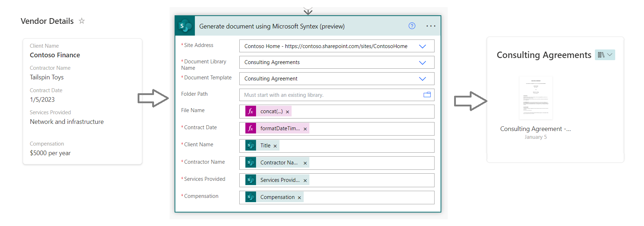Click the concat(...) expression in File Name
This screenshot has height=226, width=644.
coord(271,112)
